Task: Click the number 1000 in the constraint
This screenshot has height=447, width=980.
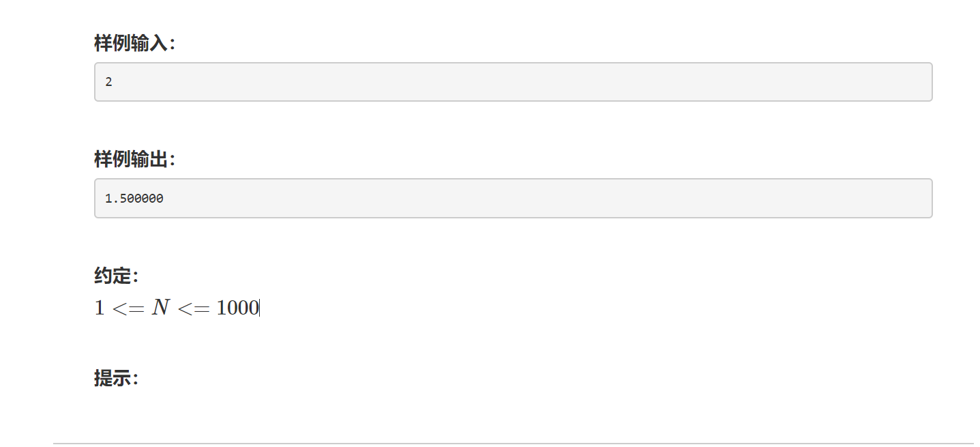Action: click(237, 308)
